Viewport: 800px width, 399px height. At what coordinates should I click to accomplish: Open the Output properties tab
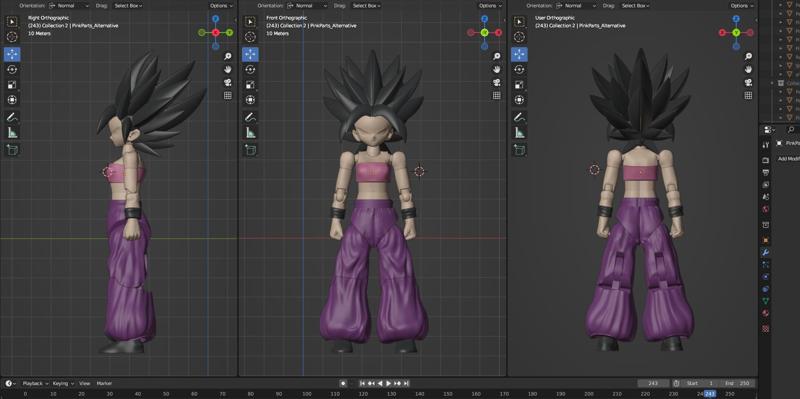765,172
